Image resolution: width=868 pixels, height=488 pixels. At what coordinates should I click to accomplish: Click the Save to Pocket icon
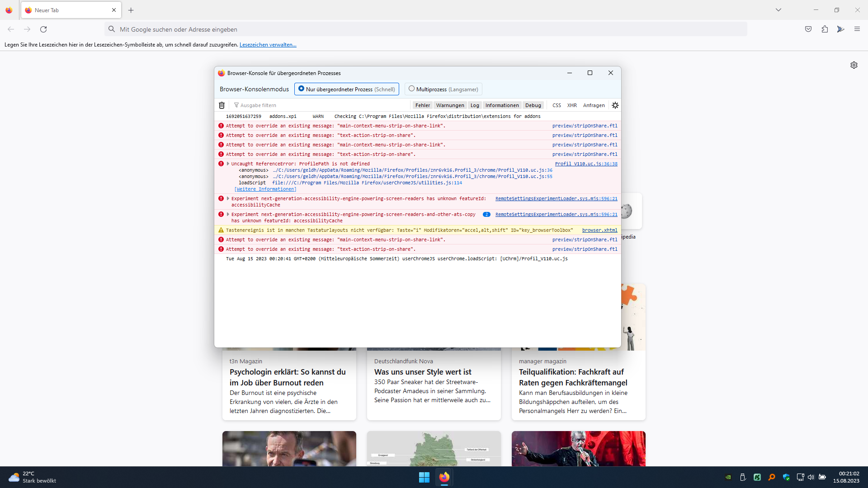coord(808,29)
